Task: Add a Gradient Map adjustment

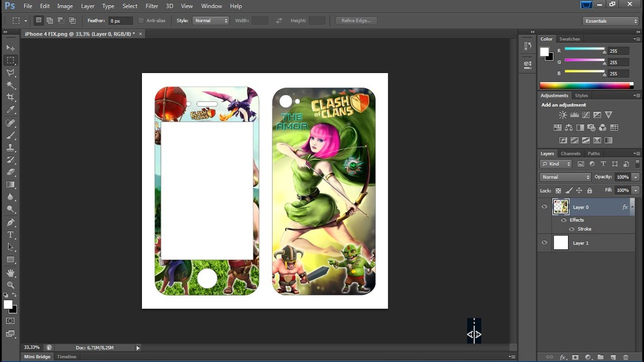Action: pyautogui.click(x=608, y=140)
